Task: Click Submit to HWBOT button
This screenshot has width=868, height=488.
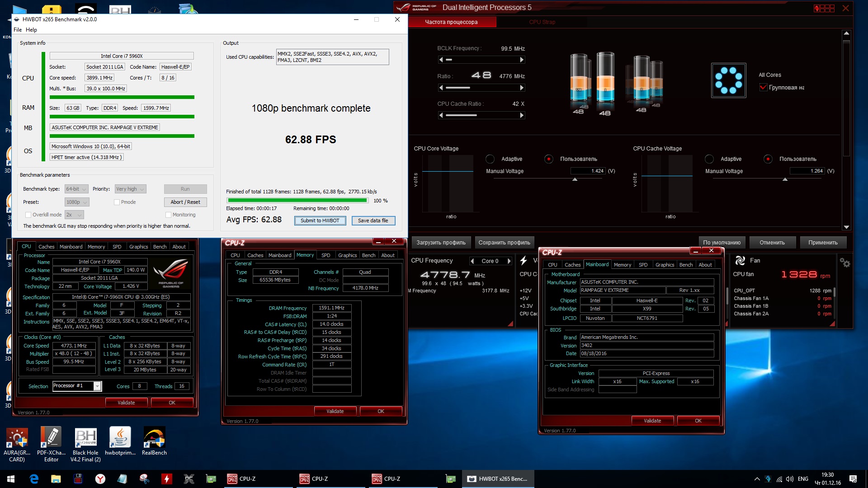Action: point(320,221)
